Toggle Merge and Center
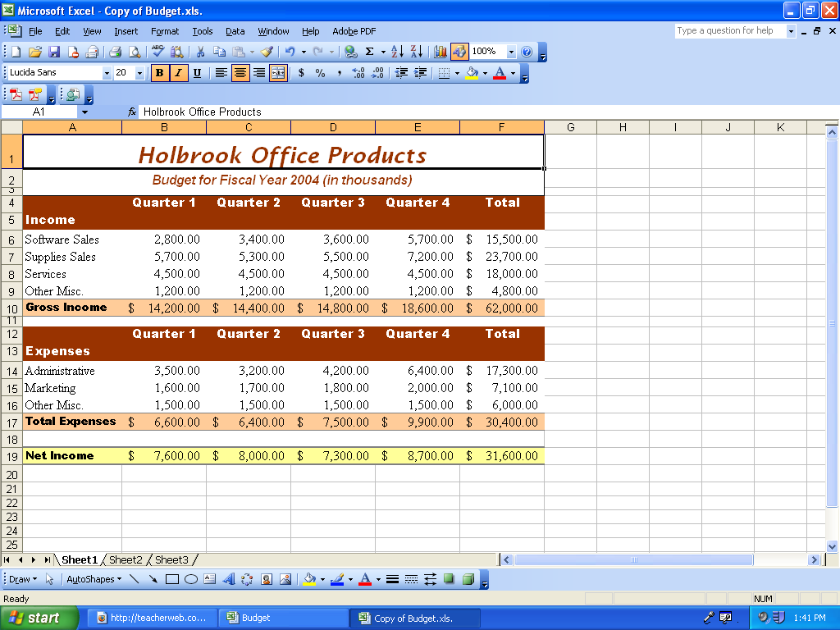Image resolution: width=840 pixels, height=630 pixels. 278,73
